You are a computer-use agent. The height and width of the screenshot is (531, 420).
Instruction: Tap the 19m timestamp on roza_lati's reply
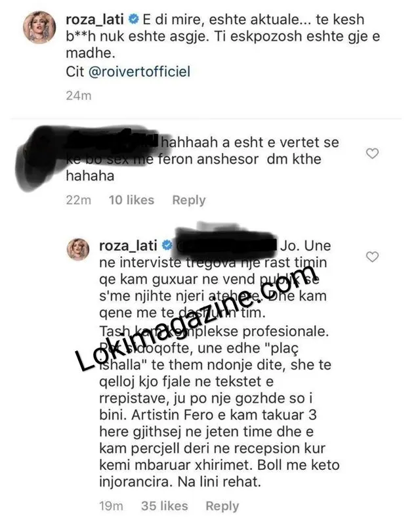[x=111, y=505]
